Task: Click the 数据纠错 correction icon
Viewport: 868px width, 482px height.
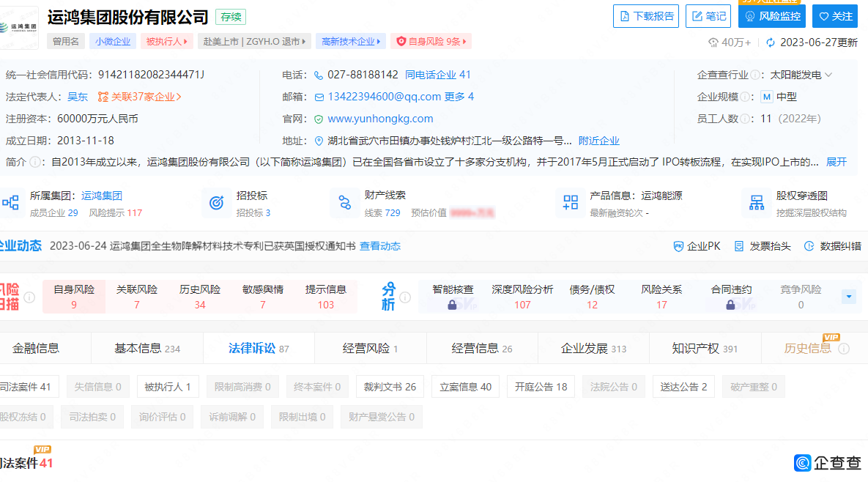Action: click(809, 247)
